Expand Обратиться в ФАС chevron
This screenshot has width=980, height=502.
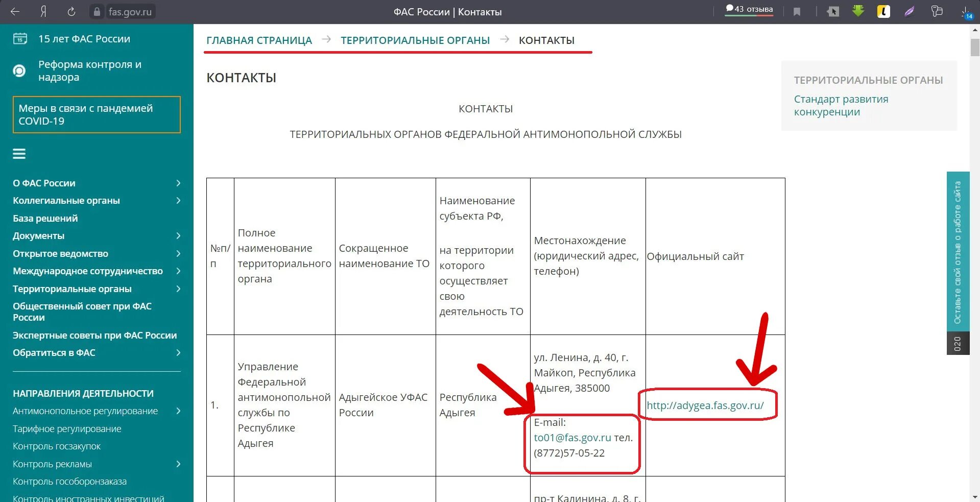click(178, 353)
